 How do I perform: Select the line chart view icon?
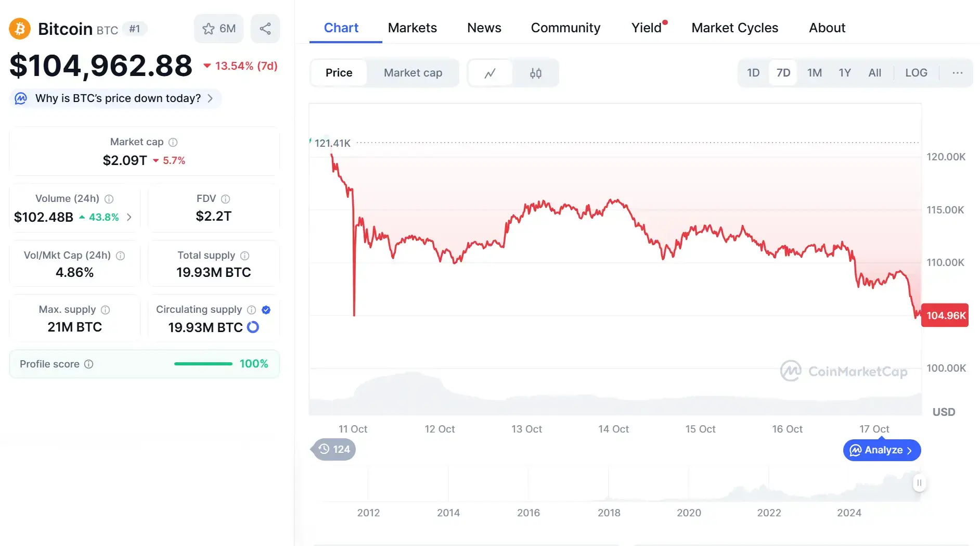(490, 73)
